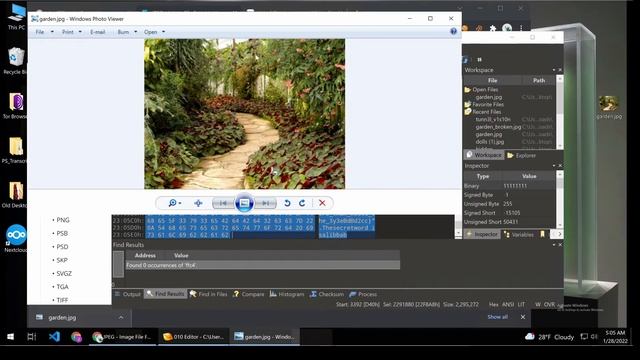Click the actual size fit icon
This screenshot has width=640, height=360.
(198, 203)
